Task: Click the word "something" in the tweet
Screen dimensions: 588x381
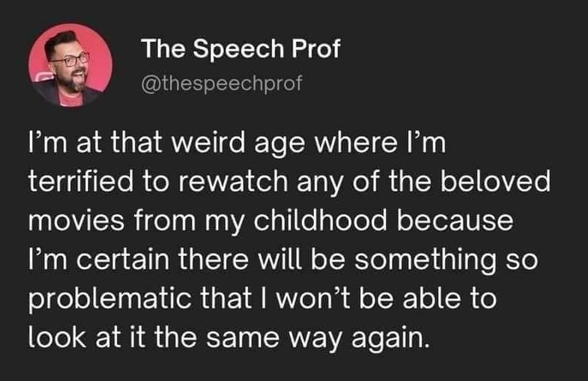Action: [x=422, y=261]
